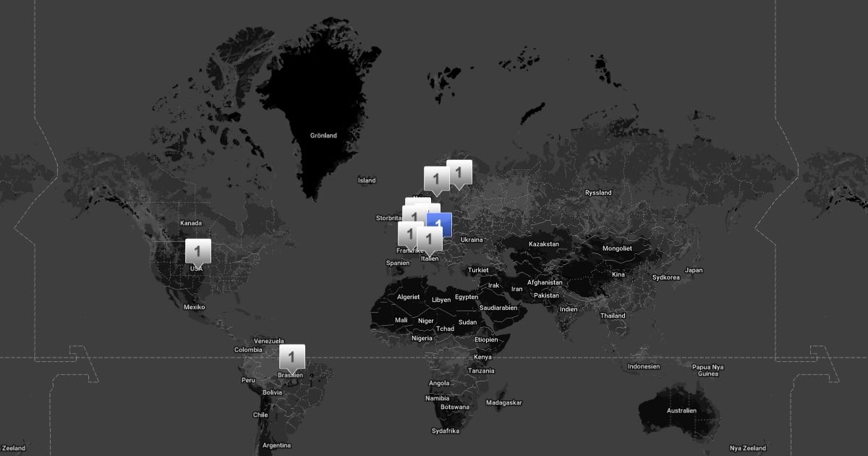Click the Afghanistan label
868x456 pixels.
[545, 282]
